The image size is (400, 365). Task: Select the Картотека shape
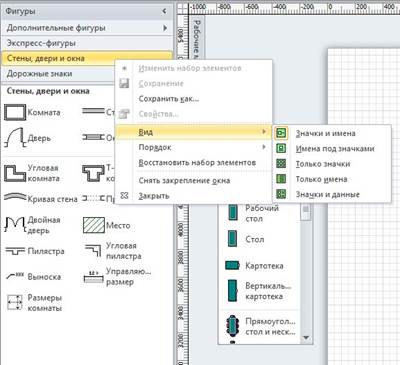click(254, 265)
